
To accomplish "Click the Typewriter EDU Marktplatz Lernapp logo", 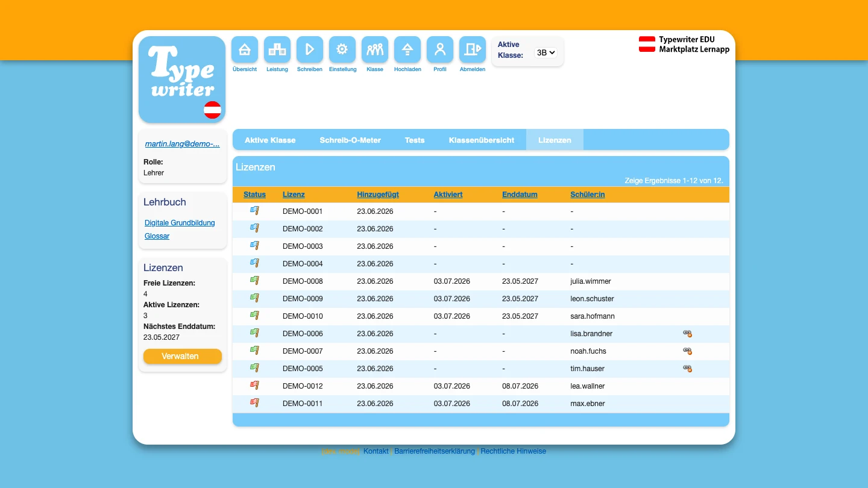I will [684, 44].
